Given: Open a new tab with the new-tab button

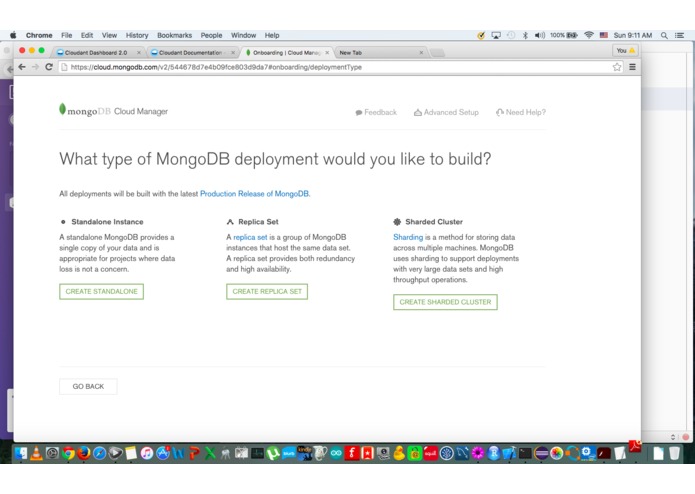Looking at the screenshot, I should point(437,53).
